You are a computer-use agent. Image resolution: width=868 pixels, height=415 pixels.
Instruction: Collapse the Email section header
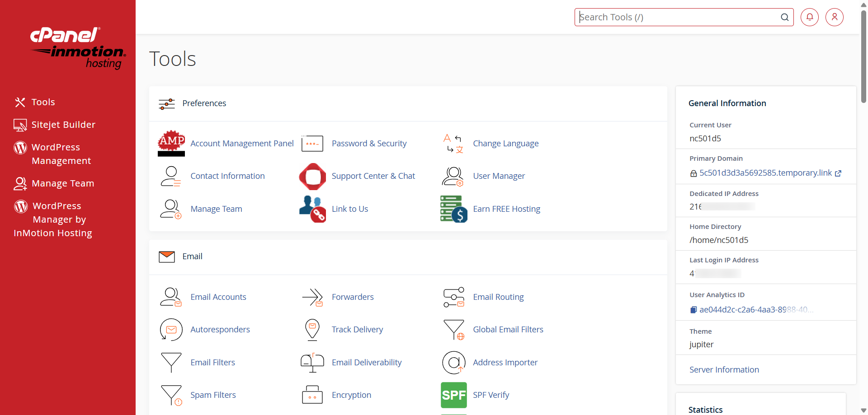click(408, 256)
